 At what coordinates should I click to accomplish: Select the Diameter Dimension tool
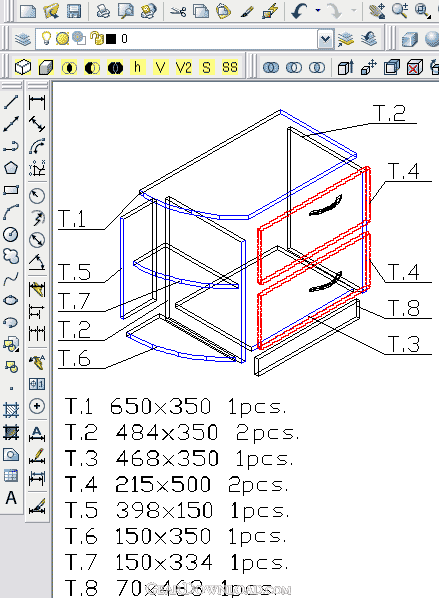pos(37,240)
